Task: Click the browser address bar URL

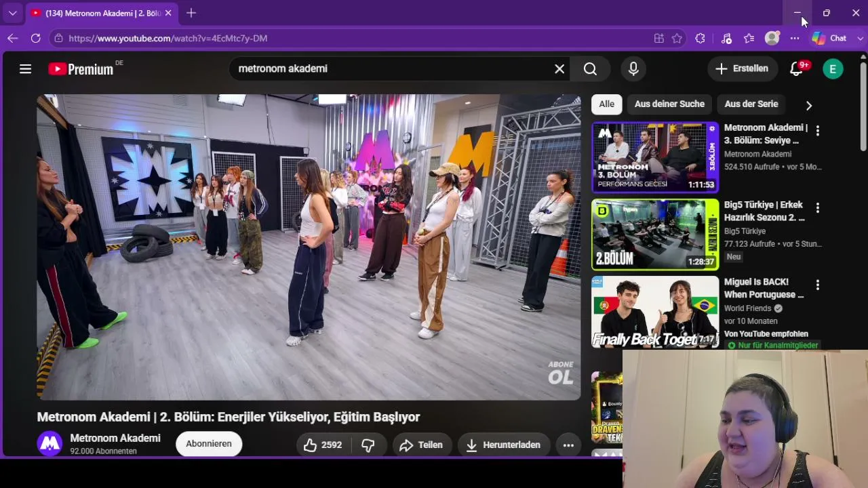Action: coord(168,38)
